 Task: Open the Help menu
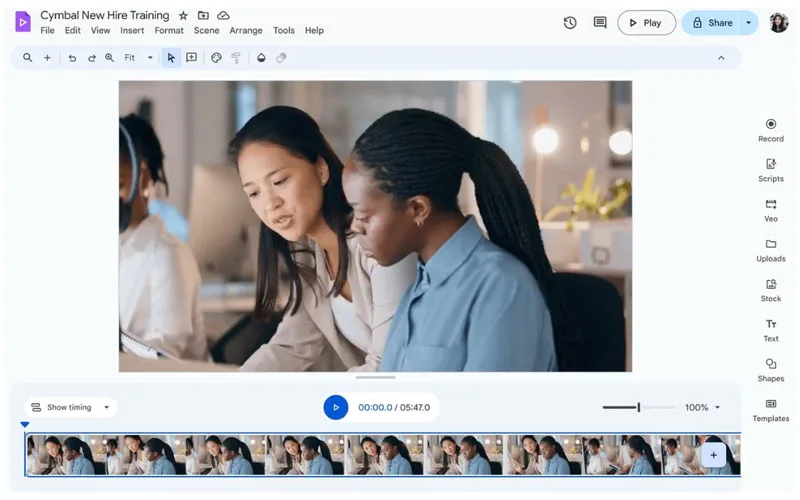(x=314, y=31)
